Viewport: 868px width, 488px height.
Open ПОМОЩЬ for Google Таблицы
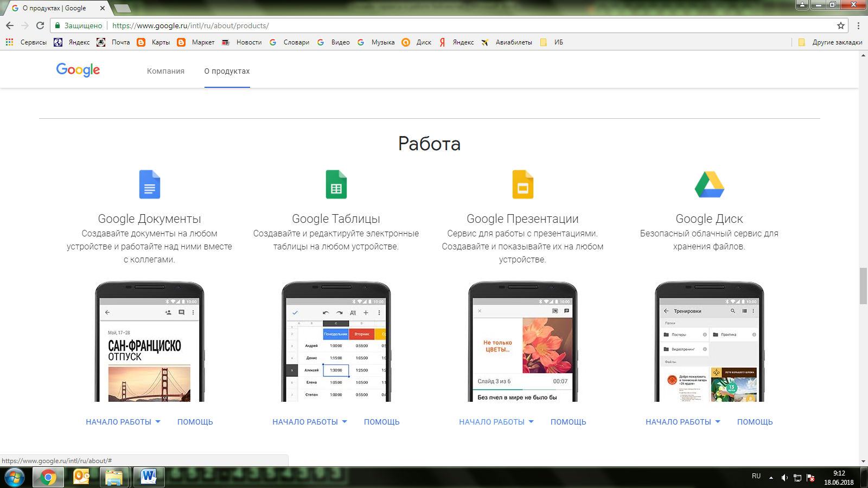(382, 422)
